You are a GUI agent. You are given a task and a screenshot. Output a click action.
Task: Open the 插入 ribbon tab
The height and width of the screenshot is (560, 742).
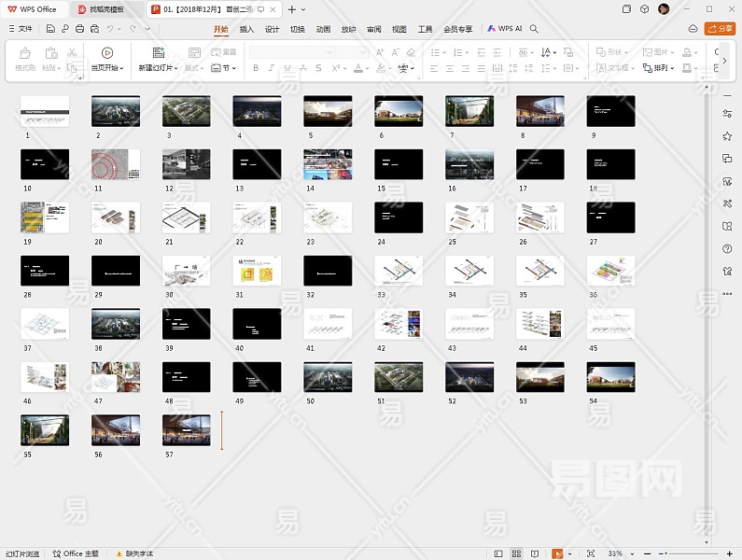click(246, 29)
